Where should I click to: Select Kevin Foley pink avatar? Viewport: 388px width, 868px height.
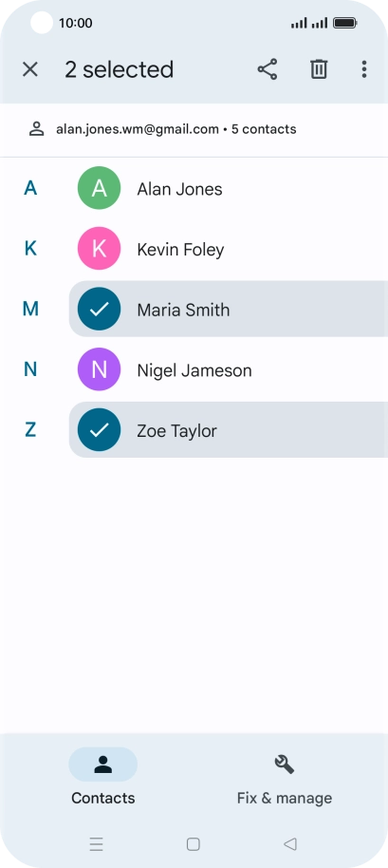(99, 249)
